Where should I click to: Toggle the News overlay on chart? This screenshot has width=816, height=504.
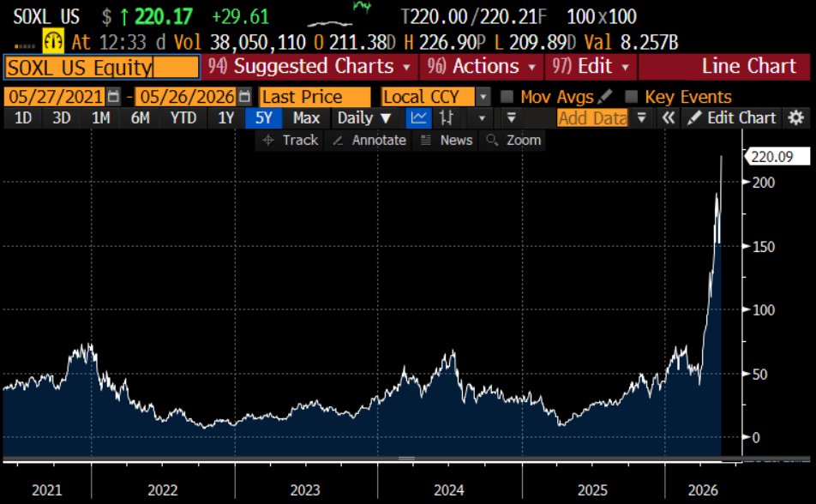(446, 140)
